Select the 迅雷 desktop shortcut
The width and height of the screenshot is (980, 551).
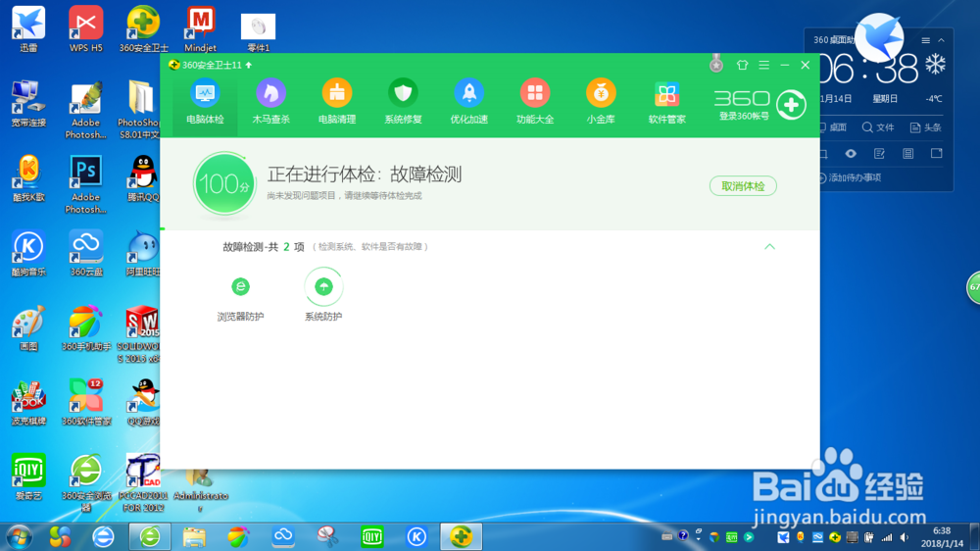pos(28,28)
